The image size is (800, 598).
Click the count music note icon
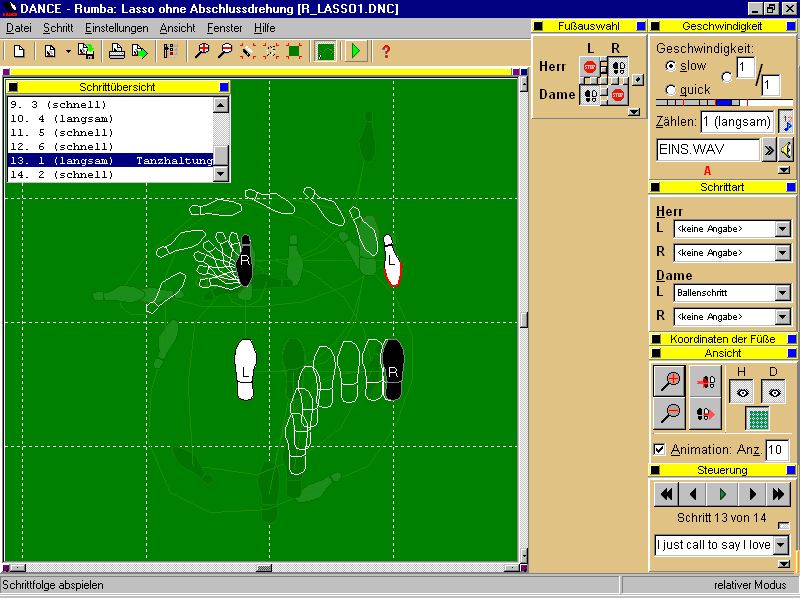point(786,122)
